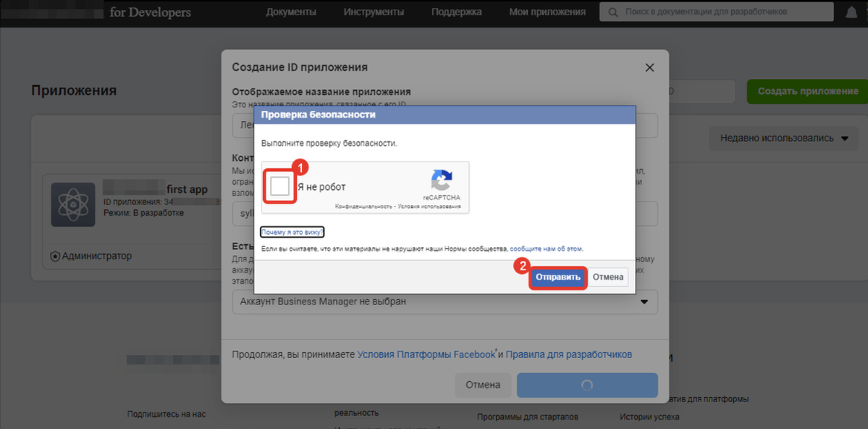Open the "Почему я это вижу?" link

(292, 232)
